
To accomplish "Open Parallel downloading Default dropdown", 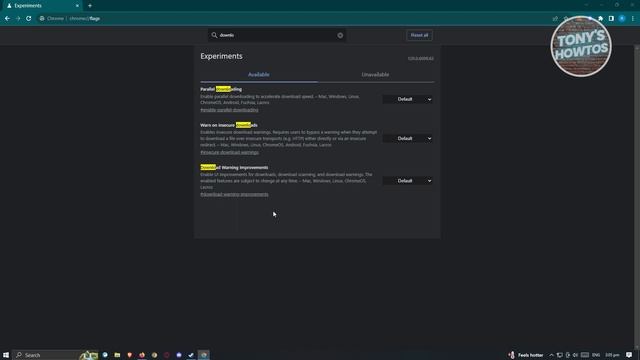I will [x=407, y=99].
